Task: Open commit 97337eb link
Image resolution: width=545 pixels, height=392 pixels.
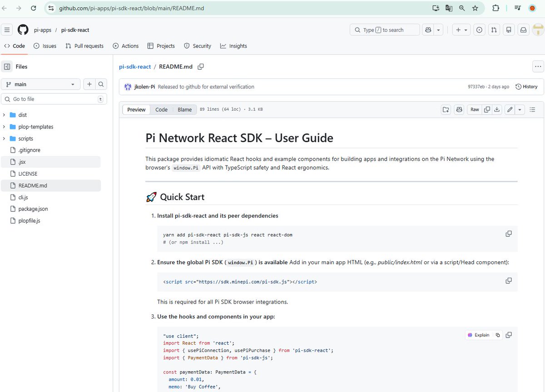Action: coord(476,87)
